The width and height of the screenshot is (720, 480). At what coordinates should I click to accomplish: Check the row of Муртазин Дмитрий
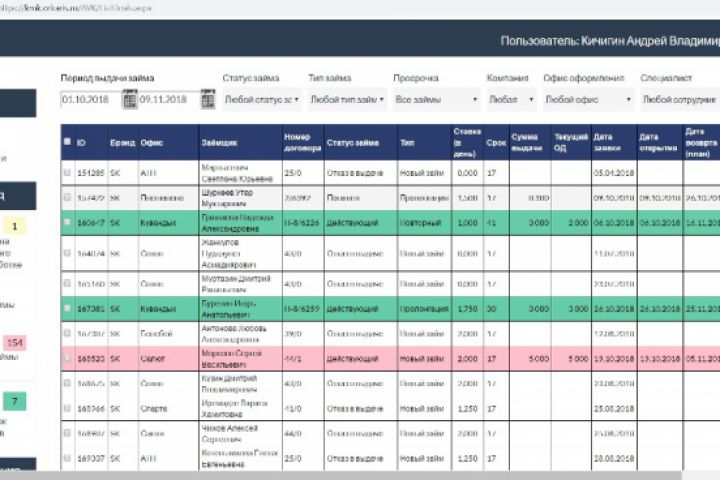[x=68, y=284]
